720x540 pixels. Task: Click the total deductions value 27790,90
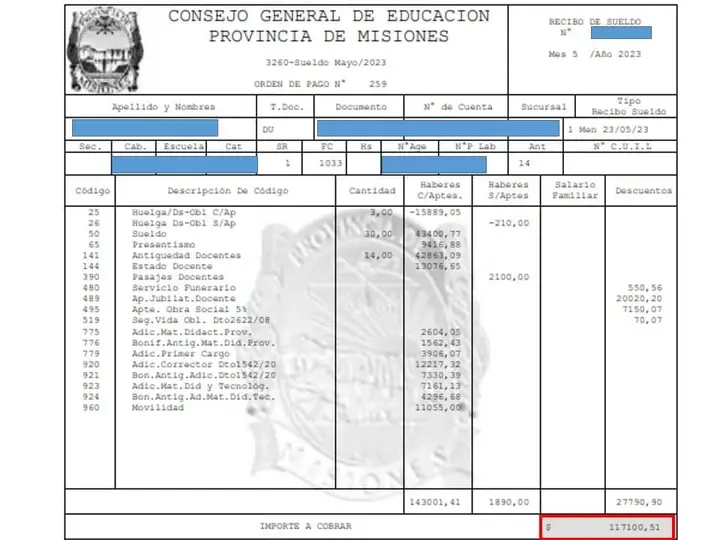point(642,500)
